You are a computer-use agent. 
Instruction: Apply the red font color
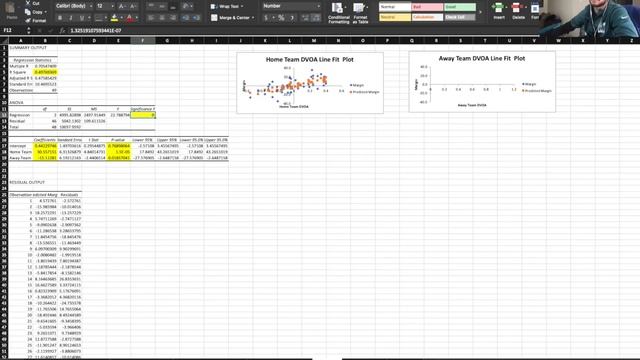129,18
